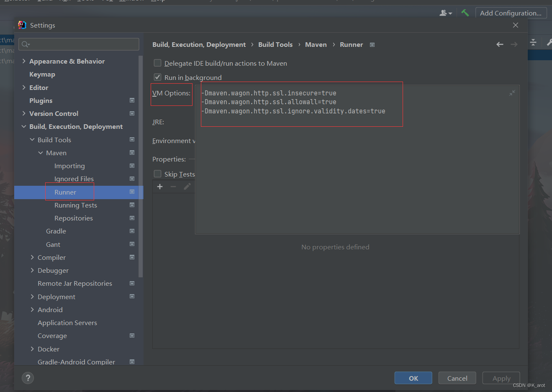552x392 pixels.
Task: Click the OK button
Action: pos(413,378)
